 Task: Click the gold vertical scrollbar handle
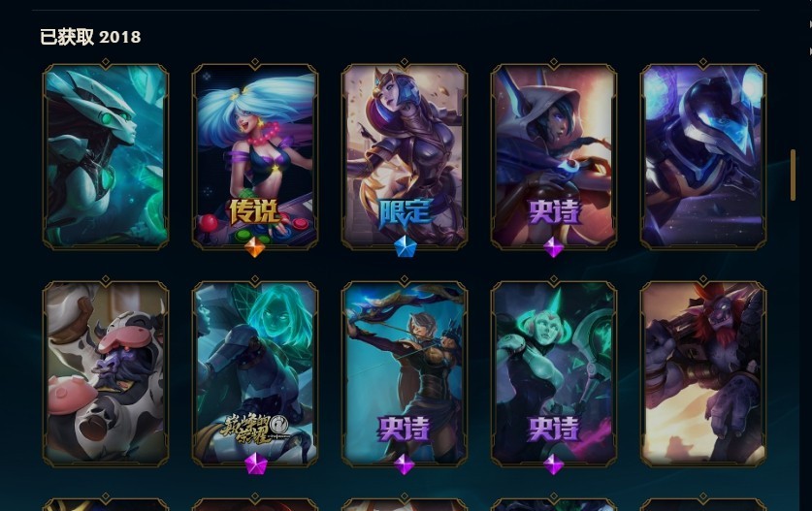point(793,175)
